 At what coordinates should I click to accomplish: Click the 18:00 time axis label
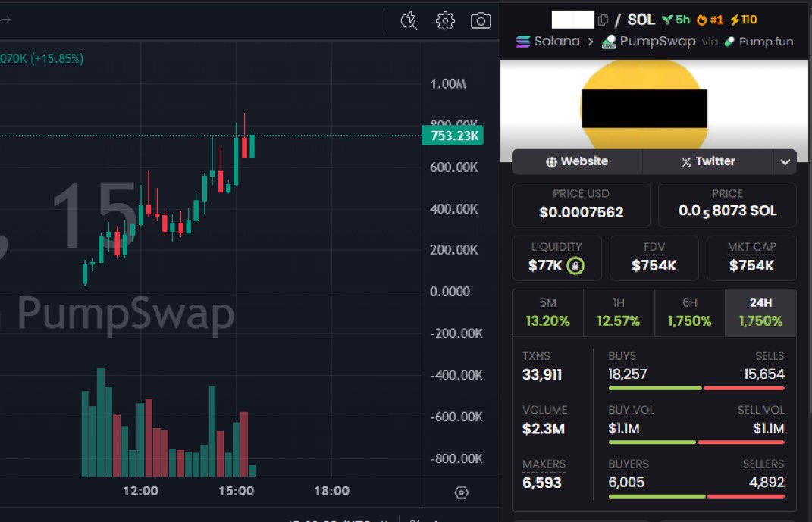coord(331,491)
